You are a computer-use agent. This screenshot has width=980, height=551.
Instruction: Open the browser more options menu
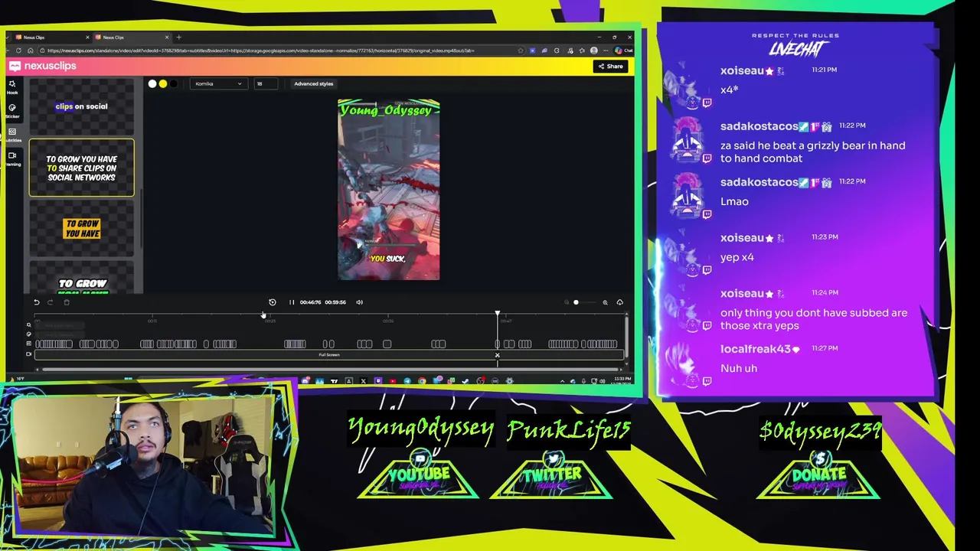point(606,51)
